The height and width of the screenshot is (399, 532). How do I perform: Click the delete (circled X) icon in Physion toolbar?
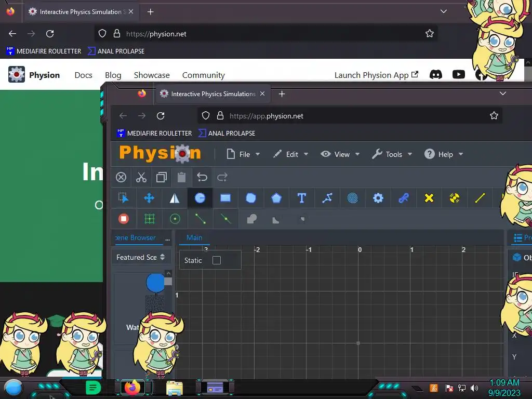[x=121, y=177]
